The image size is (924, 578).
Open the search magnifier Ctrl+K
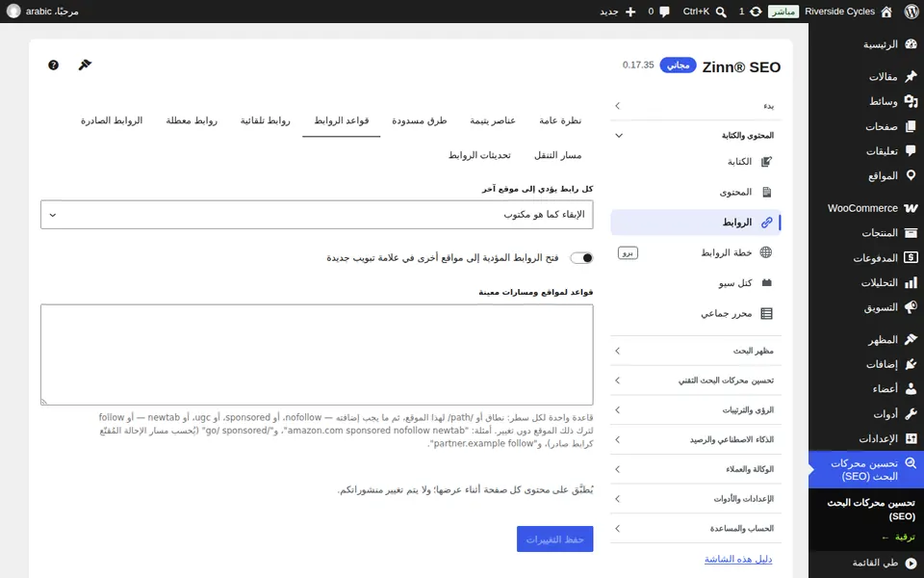click(721, 12)
